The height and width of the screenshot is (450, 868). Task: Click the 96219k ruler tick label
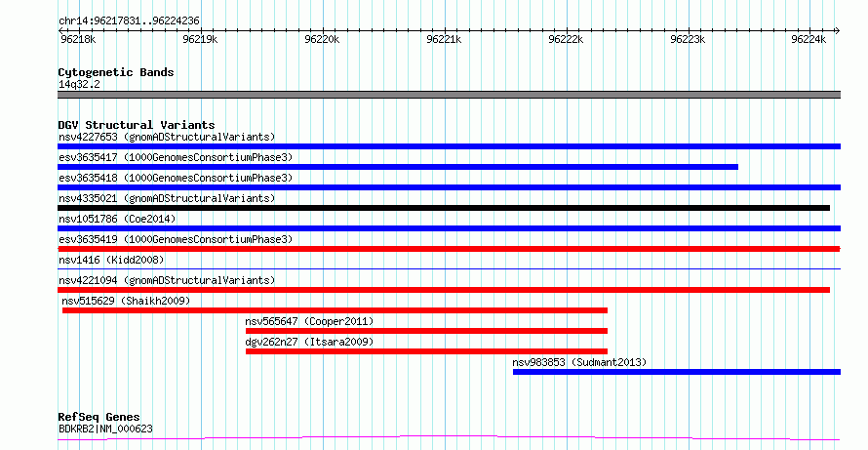tap(200, 40)
